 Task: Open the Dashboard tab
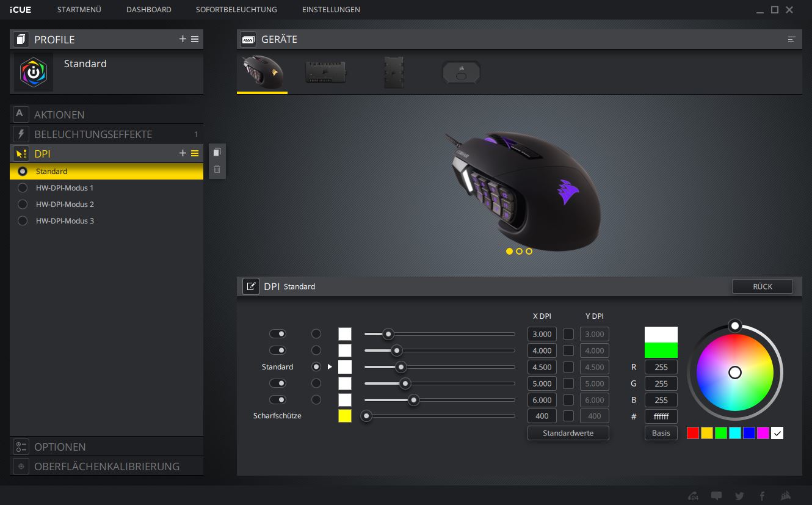pos(149,10)
